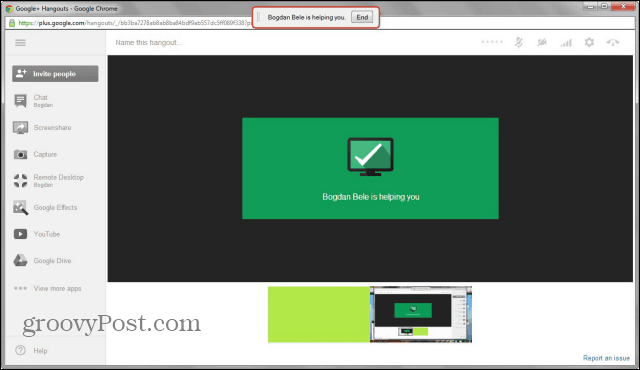Click the five dots indicator in toolbar

(492, 42)
